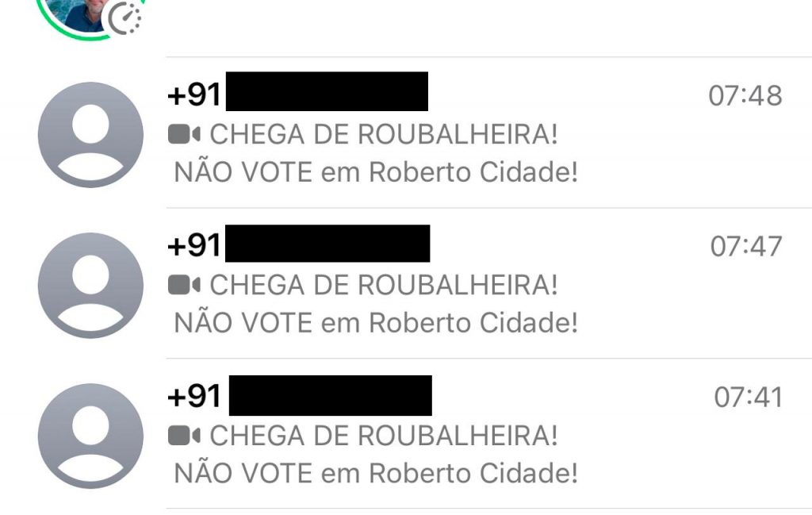
Task: Tap the disappearing-message timer icon on top avatar
Action: [124, 18]
